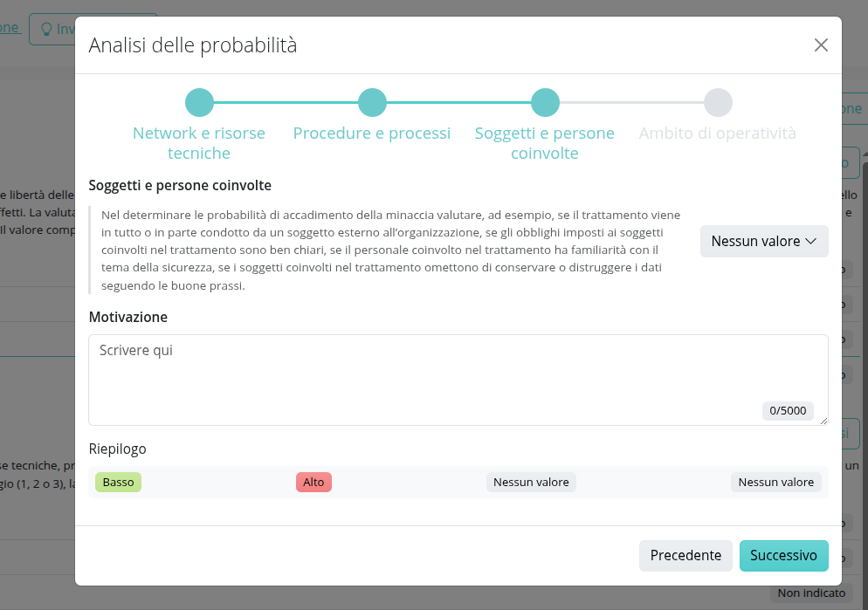
Task: Click the Motivazione textarea resize handle
Action: pos(823,421)
